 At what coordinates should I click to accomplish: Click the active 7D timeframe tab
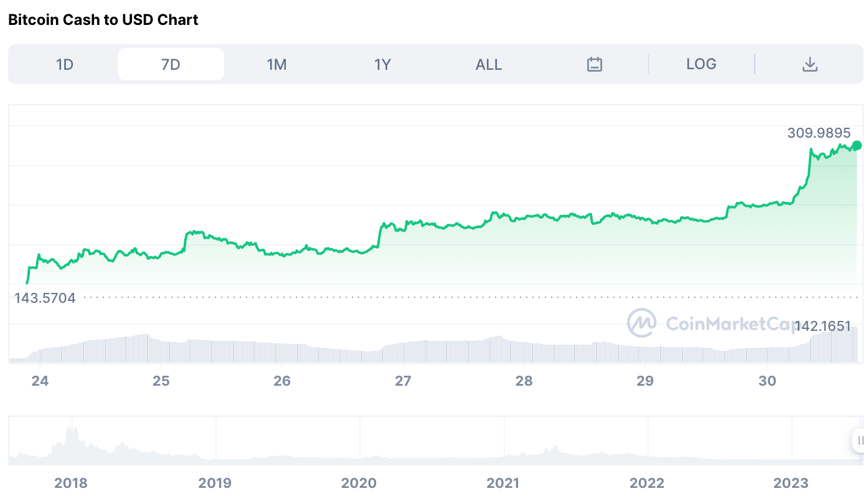coord(171,64)
